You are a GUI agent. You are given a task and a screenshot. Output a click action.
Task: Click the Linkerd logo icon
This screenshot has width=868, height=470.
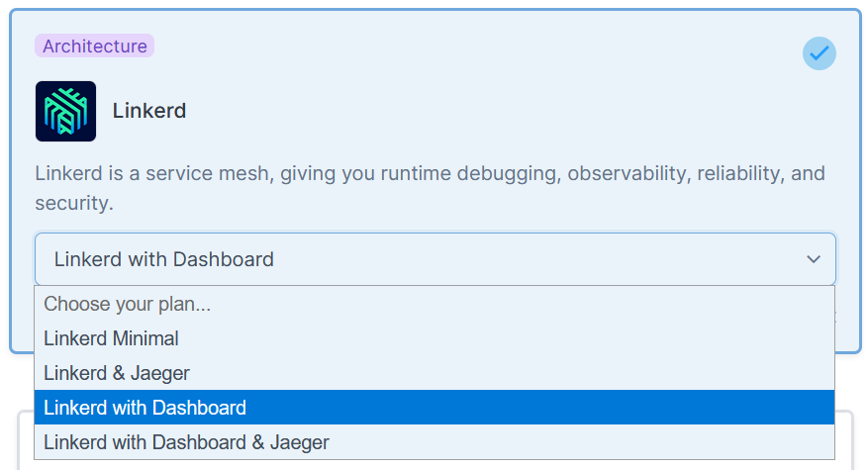(x=66, y=111)
